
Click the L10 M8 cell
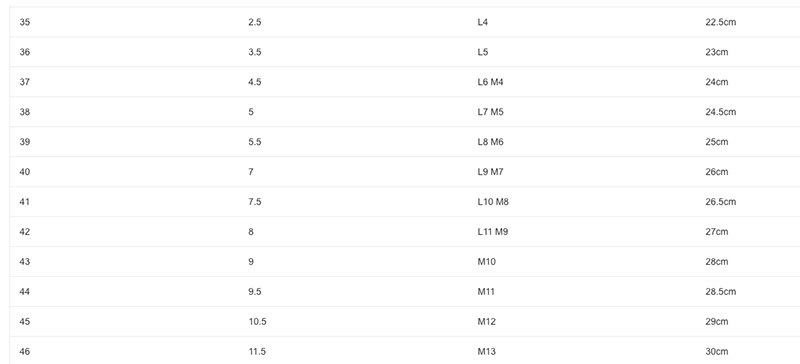[493, 202]
